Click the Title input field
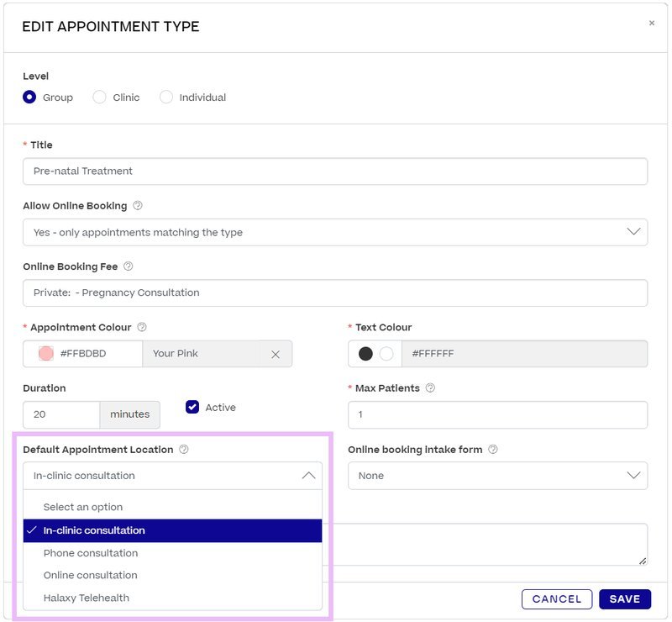This screenshot has width=672, height=622. pyautogui.click(x=335, y=171)
